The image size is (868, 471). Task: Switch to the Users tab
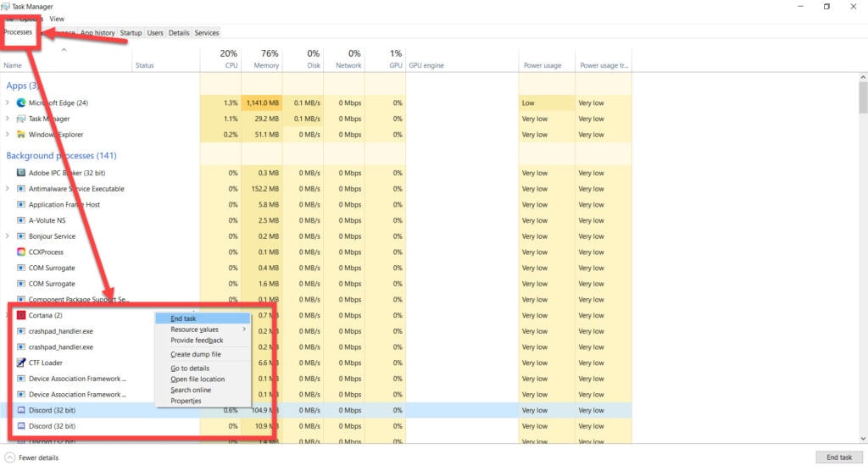tap(155, 33)
